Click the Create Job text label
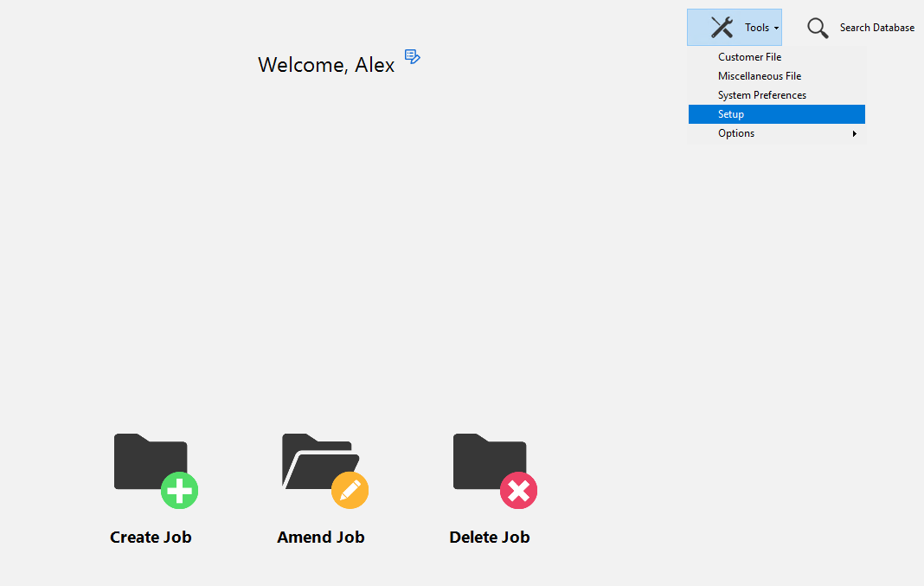 (151, 538)
